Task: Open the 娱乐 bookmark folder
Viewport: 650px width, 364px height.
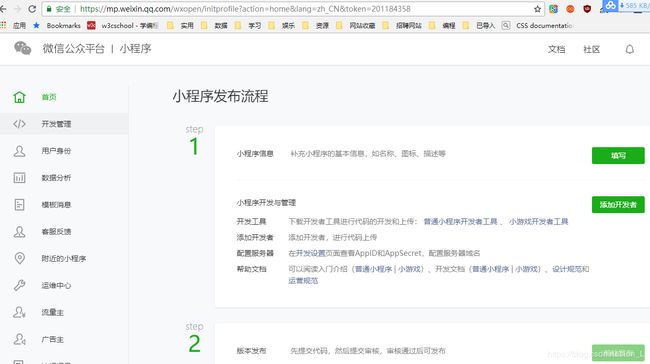Action: [x=281, y=25]
